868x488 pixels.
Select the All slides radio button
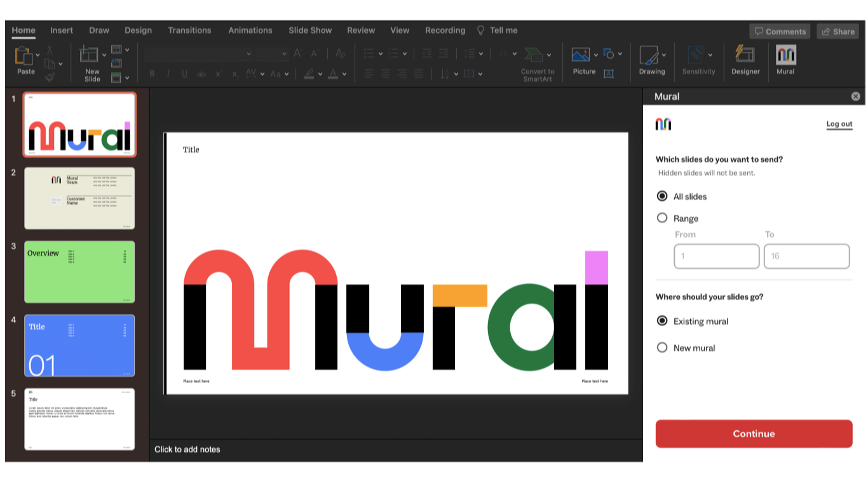(662, 196)
